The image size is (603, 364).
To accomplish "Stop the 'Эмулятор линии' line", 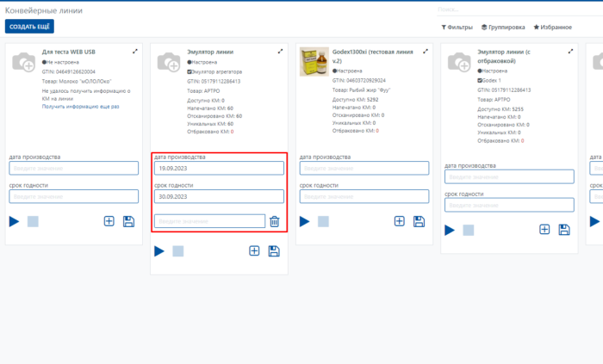I will 177,251.
